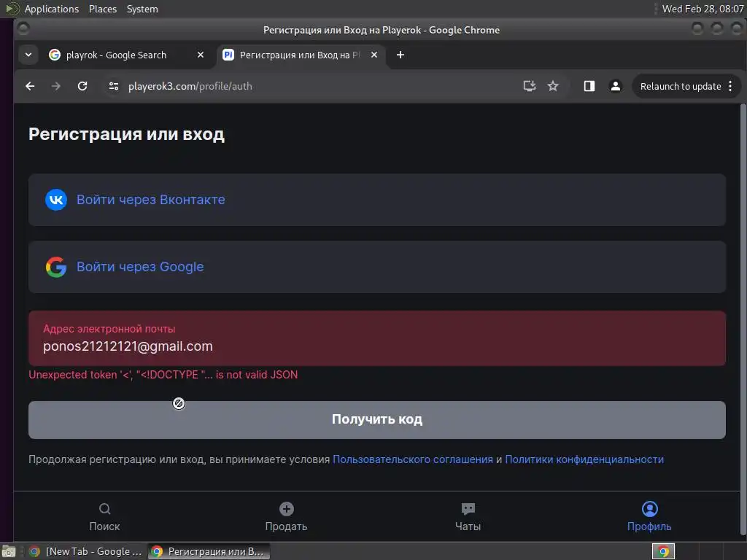Viewport: 747px width, 560px height.
Task: Click the Google logo icon
Action: 55,267
